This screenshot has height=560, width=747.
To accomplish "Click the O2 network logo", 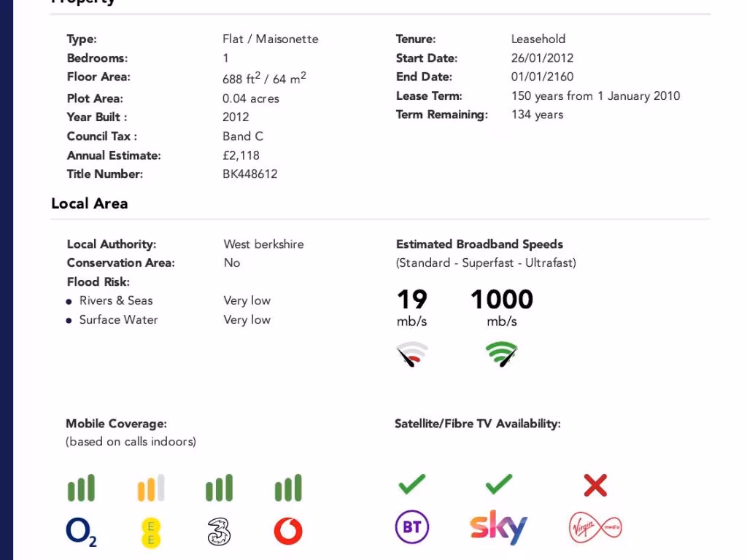I will (x=81, y=532).
